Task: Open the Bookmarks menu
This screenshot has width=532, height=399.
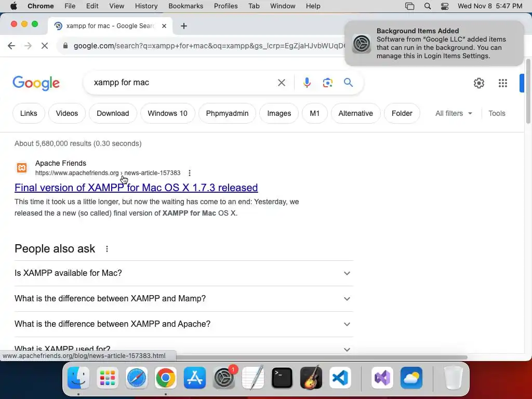Action: click(185, 6)
